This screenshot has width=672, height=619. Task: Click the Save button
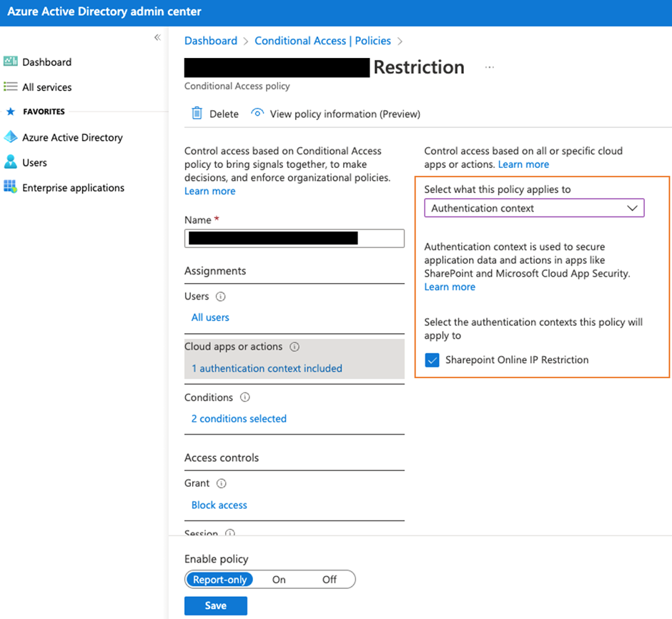216,605
